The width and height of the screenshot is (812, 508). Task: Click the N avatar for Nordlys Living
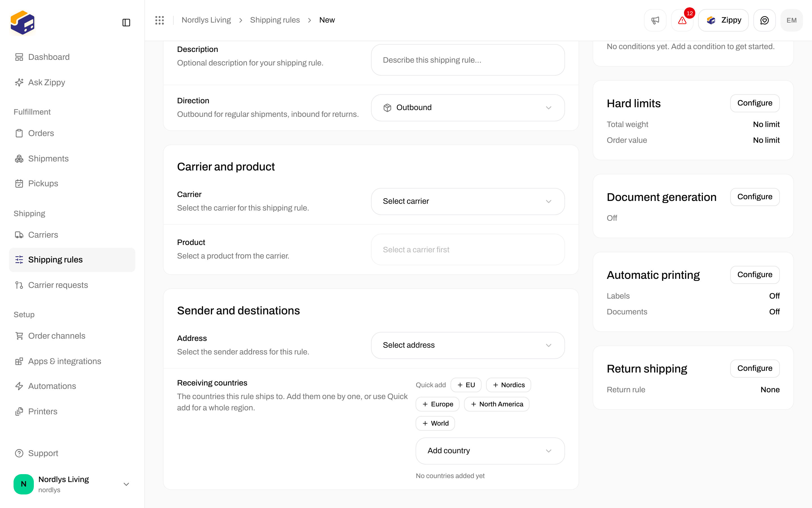[23, 484]
